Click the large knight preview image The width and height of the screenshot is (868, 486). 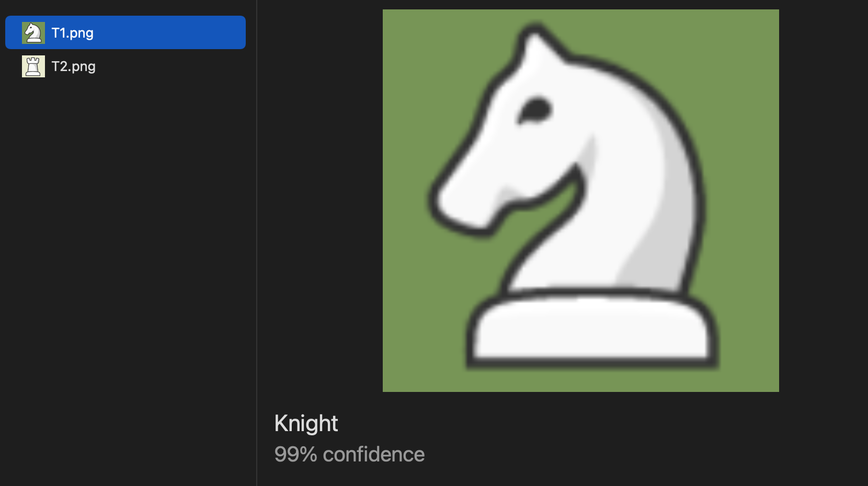[x=581, y=201]
